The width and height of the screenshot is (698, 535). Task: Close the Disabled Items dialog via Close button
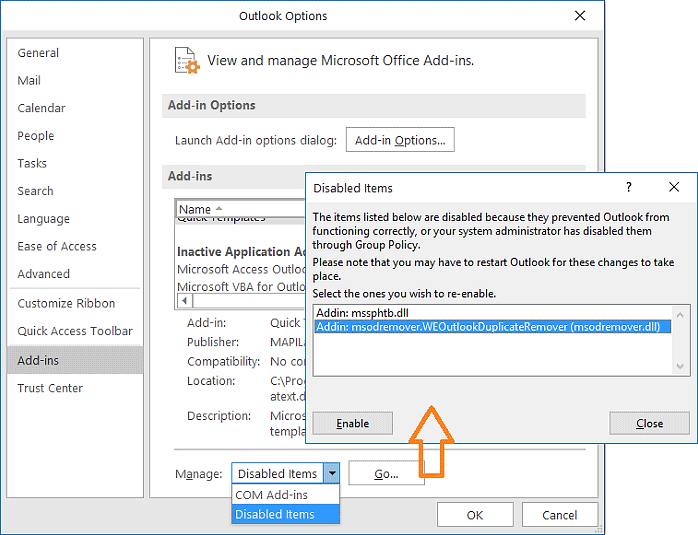(649, 423)
